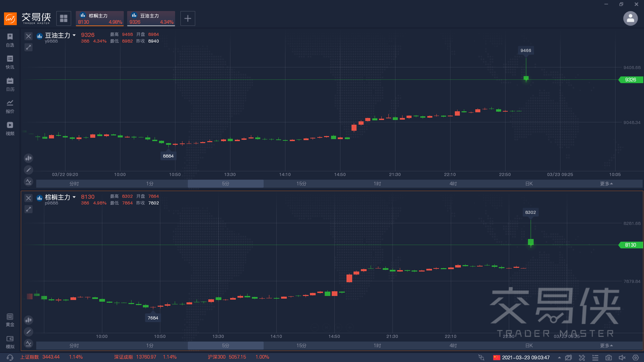Select 5分 period in 豆油主力 panel
644x362 pixels.
click(x=226, y=184)
